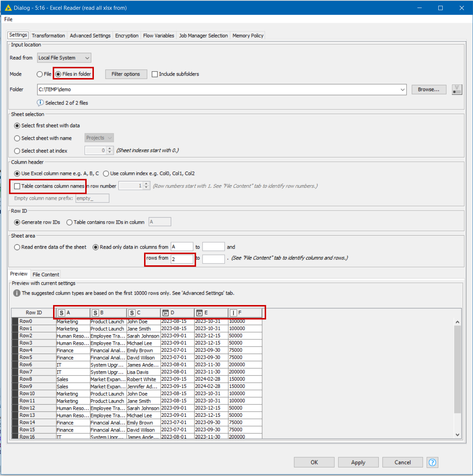473x476 pixels.
Task: Click date type icon of column D
Action: pyautogui.click(x=165, y=313)
